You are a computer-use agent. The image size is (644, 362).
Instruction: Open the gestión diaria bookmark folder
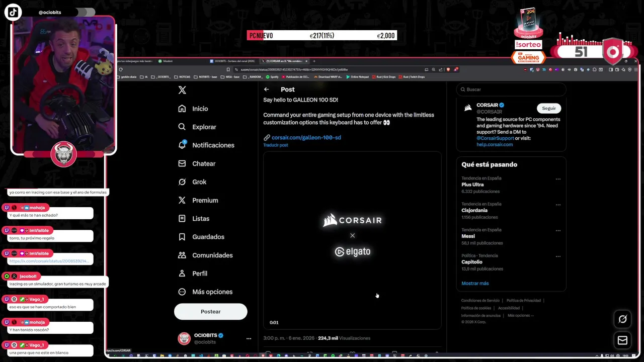click(x=127, y=77)
